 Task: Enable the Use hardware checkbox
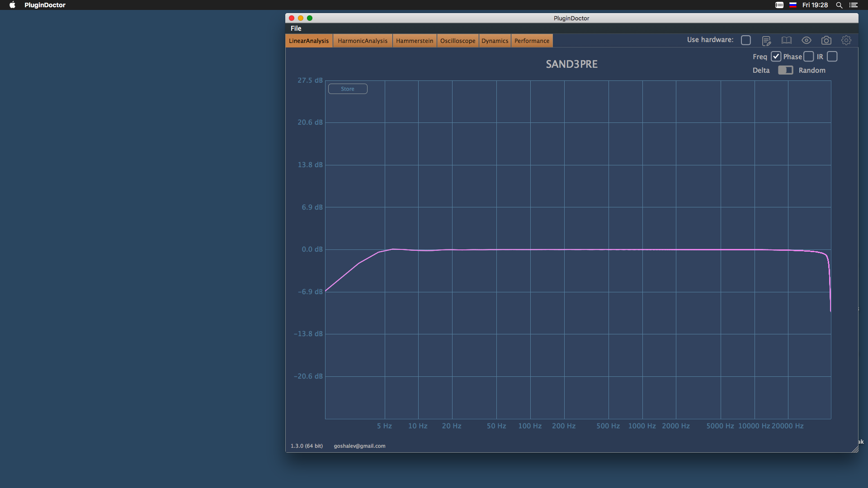[746, 40]
